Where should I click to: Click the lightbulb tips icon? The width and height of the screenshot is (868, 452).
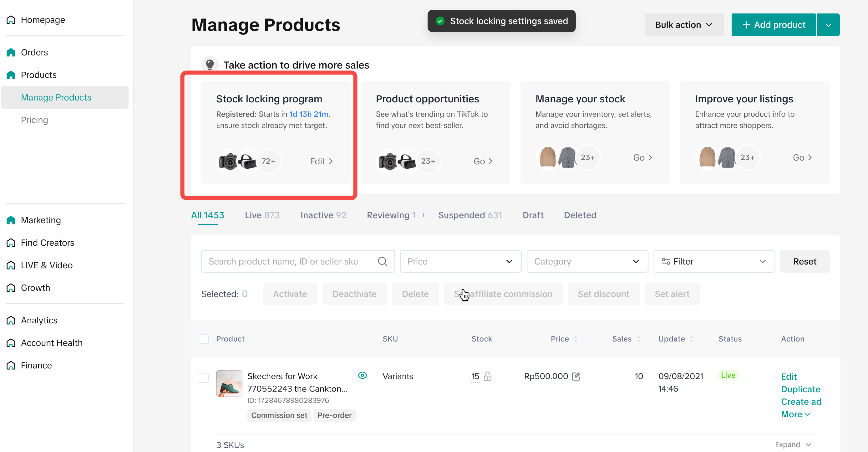(210, 64)
